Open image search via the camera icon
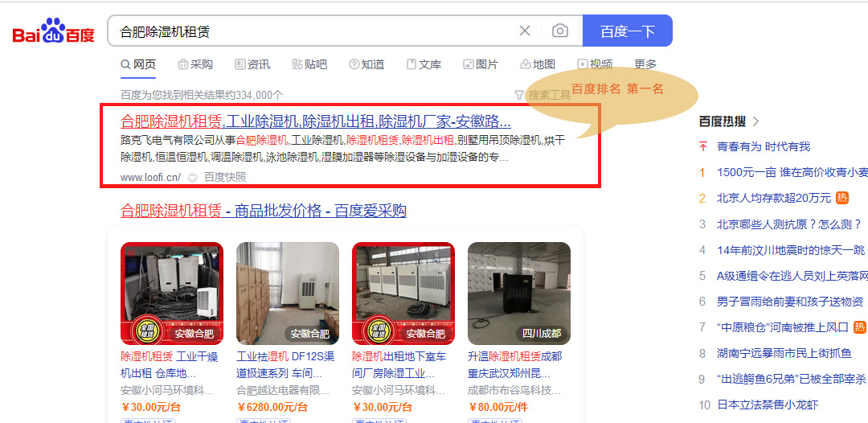The image size is (868, 423). pyautogui.click(x=559, y=31)
